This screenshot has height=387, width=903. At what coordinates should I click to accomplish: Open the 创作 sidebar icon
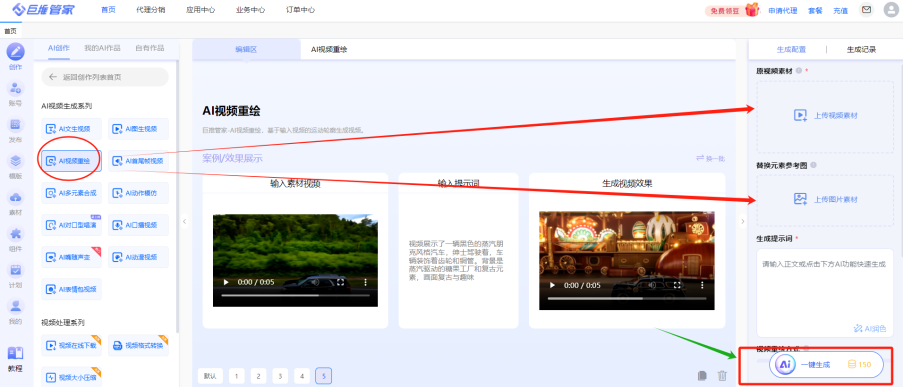[x=16, y=52]
